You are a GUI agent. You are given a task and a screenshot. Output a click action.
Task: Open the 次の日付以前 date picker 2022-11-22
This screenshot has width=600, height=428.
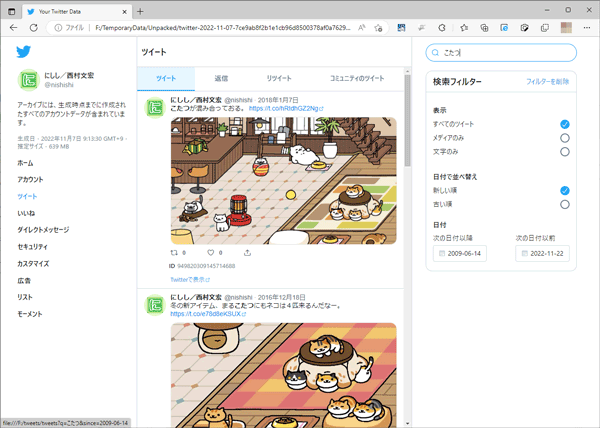pos(542,253)
